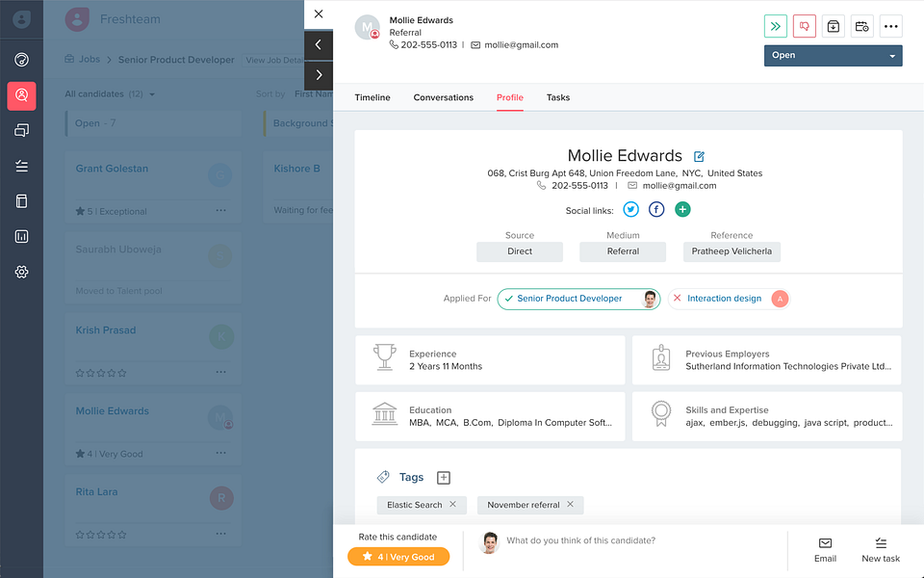This screenshot has width=924, height=578.
Task: Go to next candidate with right arrow
Action: click(x=319, y=75)
